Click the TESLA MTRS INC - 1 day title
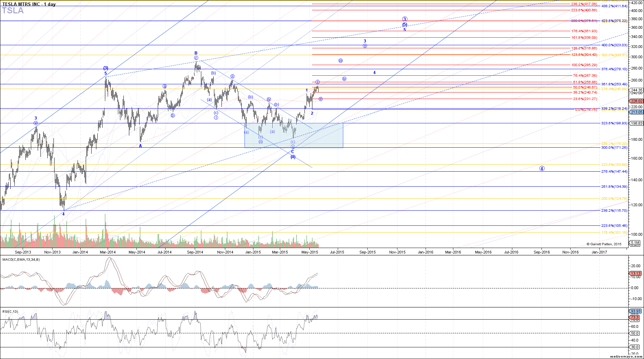Image resolution: width=644 pixels, height=359 pixels. (29, 4)
